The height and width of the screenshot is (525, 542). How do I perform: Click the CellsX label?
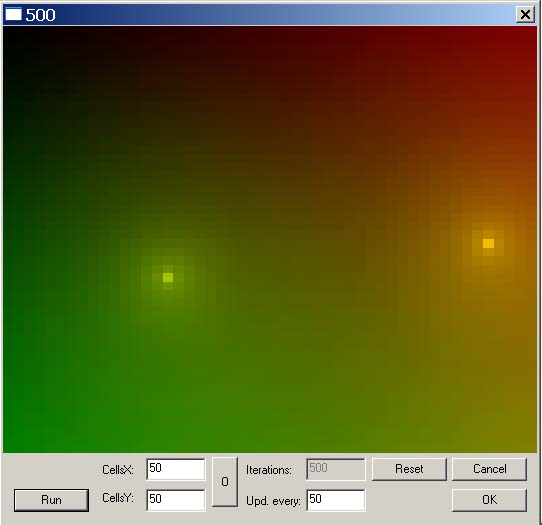pos(118,470)
